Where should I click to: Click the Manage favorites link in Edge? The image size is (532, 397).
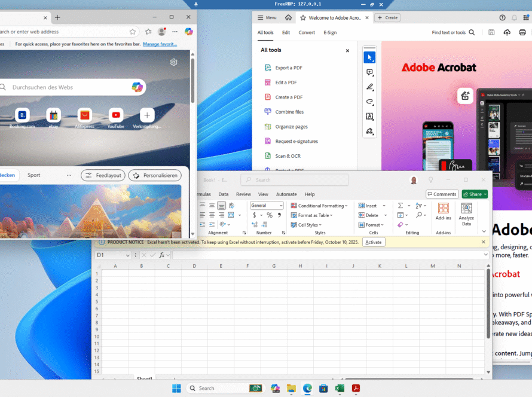click(160, 44)
